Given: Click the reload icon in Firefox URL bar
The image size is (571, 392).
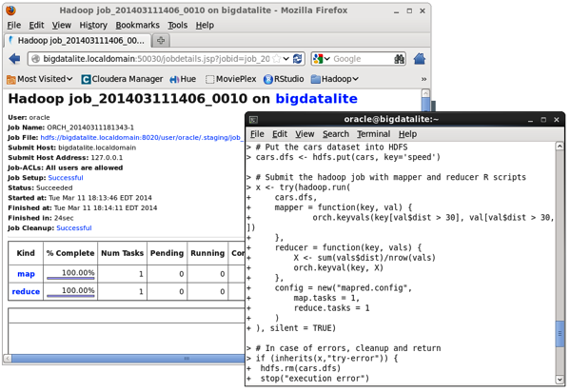Looking at the screenshot, I should 298,59.
